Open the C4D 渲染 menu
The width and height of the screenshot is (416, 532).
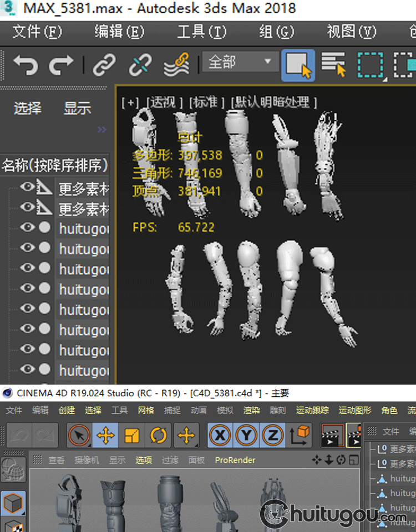[x=252, y=410]
